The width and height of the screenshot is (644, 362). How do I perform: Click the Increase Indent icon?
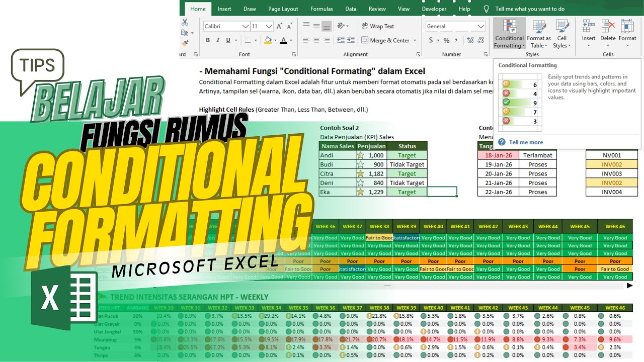[x=351, y=40]
